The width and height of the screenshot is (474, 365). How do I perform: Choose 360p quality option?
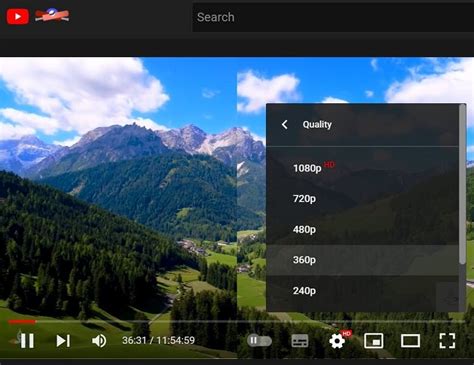(362, 260)
